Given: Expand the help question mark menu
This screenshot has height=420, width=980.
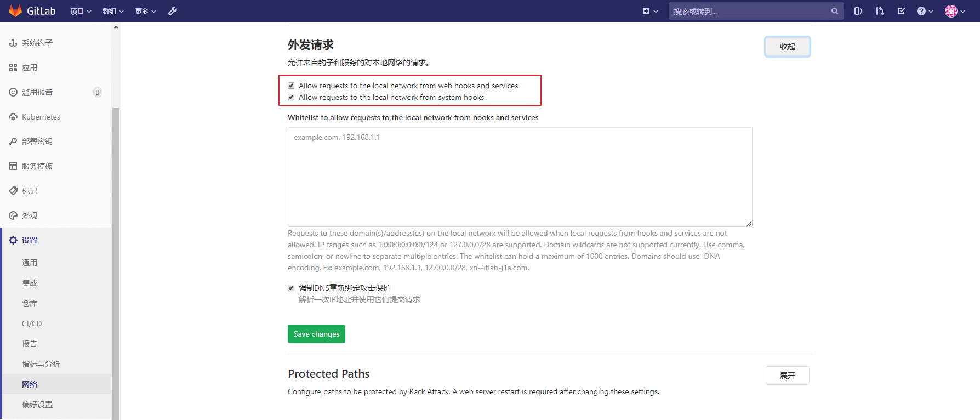Looking at the screenshot, I should (925, 11).
